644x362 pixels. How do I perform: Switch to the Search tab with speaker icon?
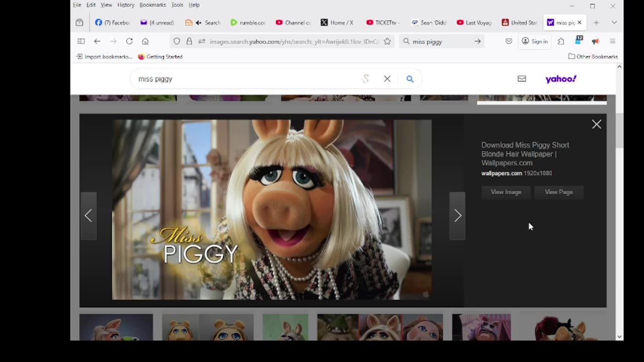click(x=203, y=23)
